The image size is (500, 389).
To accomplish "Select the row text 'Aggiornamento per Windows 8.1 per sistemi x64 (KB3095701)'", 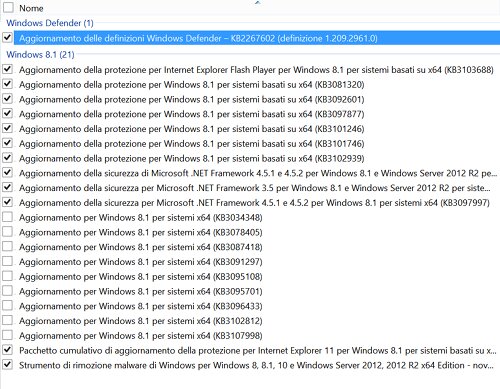I will [x=141, y=291].
